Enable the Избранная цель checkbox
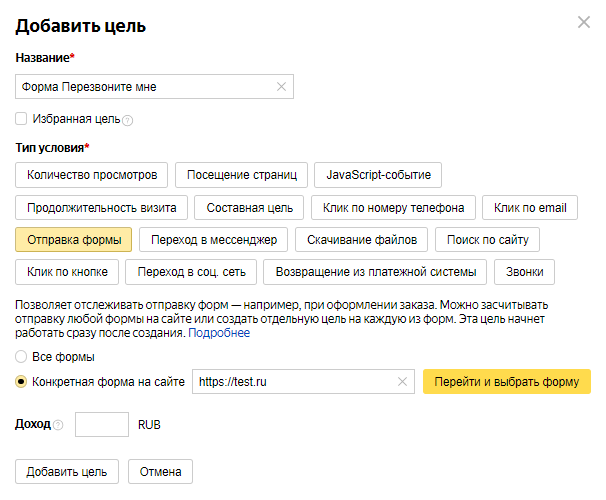 (x=22, y=119)
